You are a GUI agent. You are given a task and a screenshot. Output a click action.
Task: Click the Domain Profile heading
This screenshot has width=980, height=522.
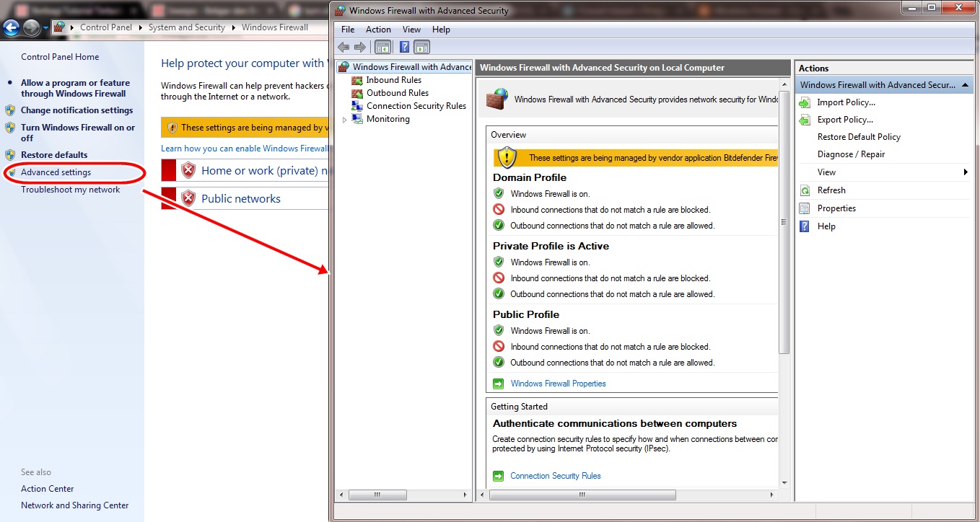pos(530,177)
